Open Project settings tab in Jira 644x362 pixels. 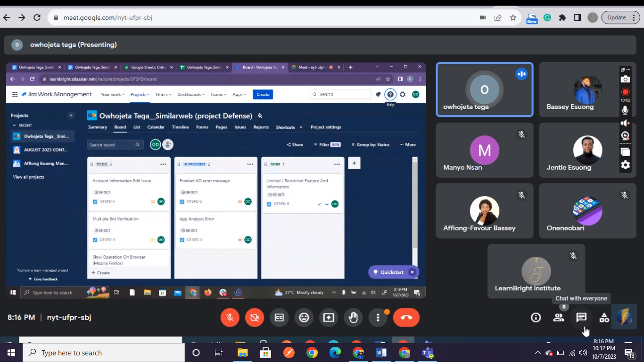326,127
